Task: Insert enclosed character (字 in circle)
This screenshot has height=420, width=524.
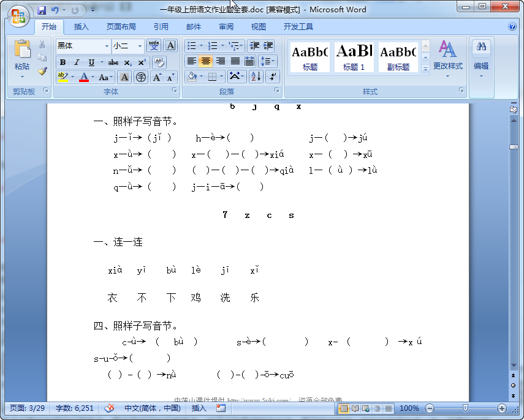Action: pos(141,78)
